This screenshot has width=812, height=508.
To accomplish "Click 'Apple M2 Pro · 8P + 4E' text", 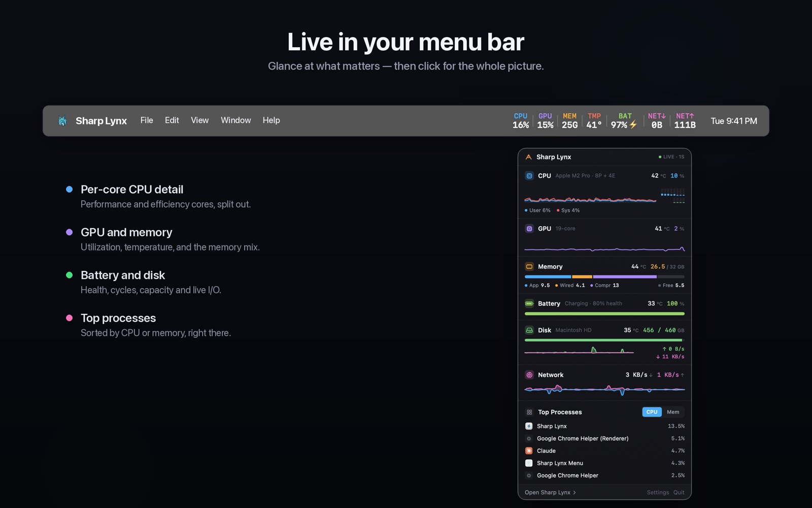I will 585,176.
